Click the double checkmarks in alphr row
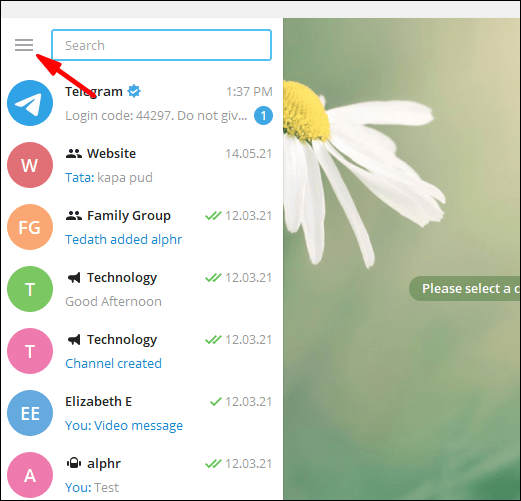The image size is (521, 501). pyautogui.click(x=213, y=464)
